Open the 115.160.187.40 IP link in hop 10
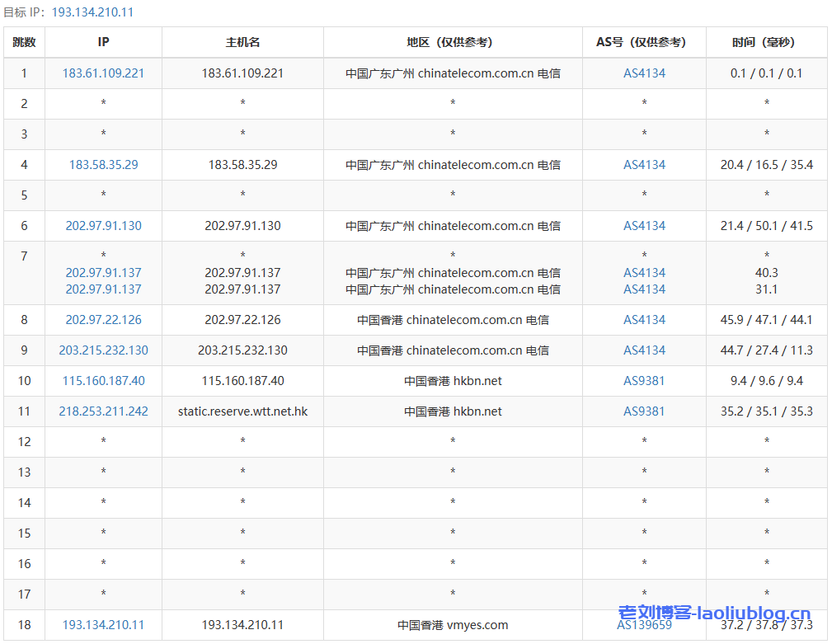Screen dimensions: 832x644 103,381
